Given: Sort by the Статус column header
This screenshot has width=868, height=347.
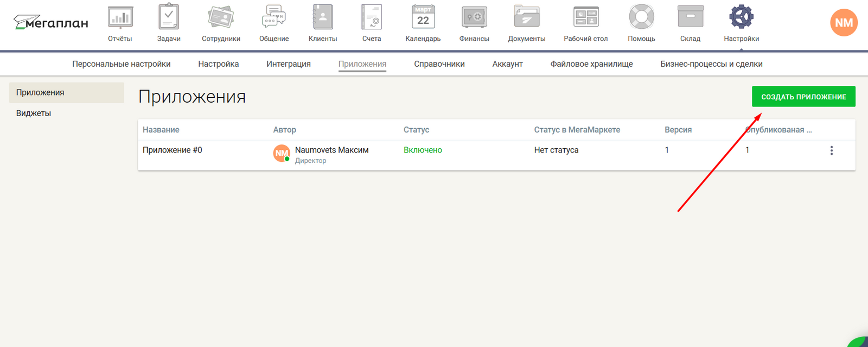Looking at the screenshot, I should pyautogui.click(x=416, y=130).
